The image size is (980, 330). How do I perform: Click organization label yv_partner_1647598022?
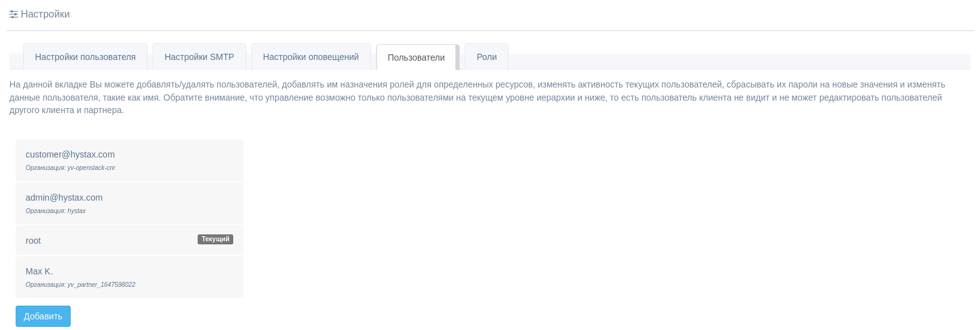[x=80, y=285]
